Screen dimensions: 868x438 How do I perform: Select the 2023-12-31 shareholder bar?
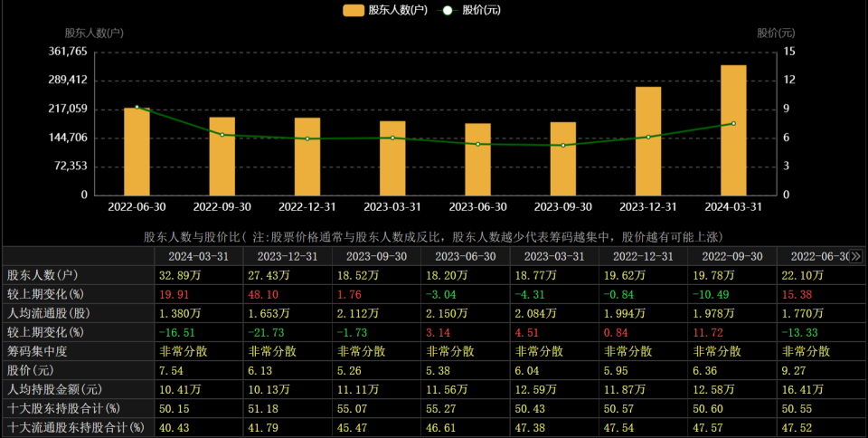[x=648, y=141]
